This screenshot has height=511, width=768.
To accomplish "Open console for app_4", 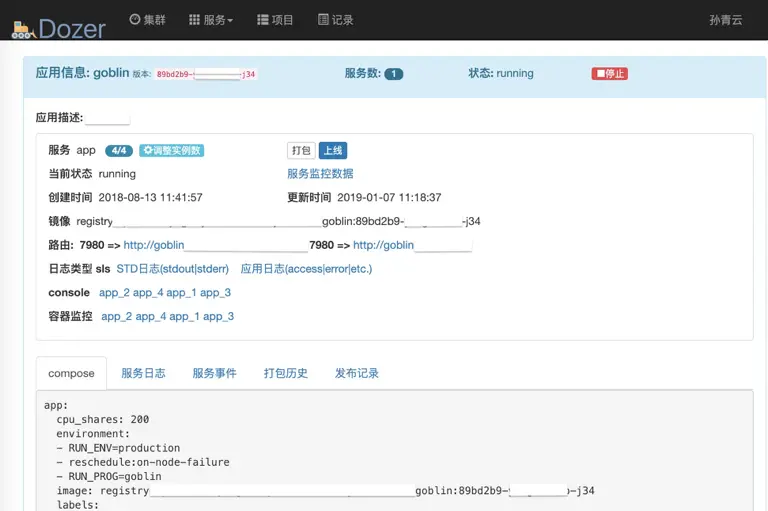I will pyautogui.click(x=148, y=292).
